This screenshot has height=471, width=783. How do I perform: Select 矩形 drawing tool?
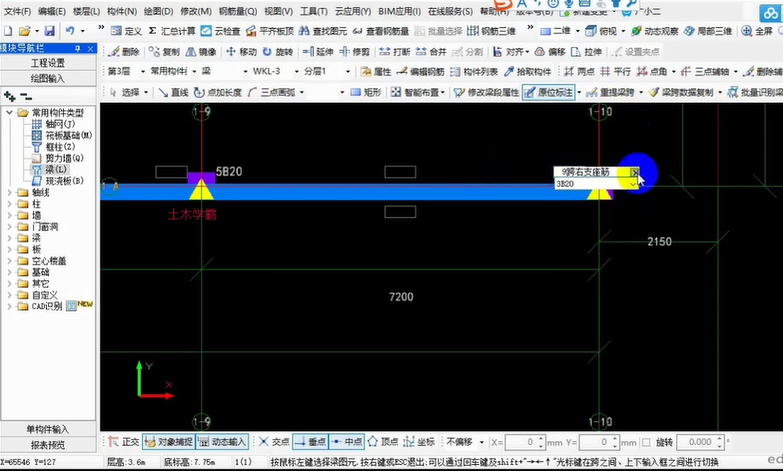coord(366,92)
